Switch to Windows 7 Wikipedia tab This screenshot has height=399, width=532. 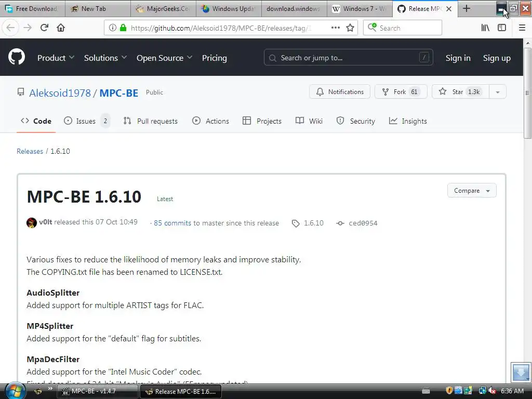click(x=360, y=8)
